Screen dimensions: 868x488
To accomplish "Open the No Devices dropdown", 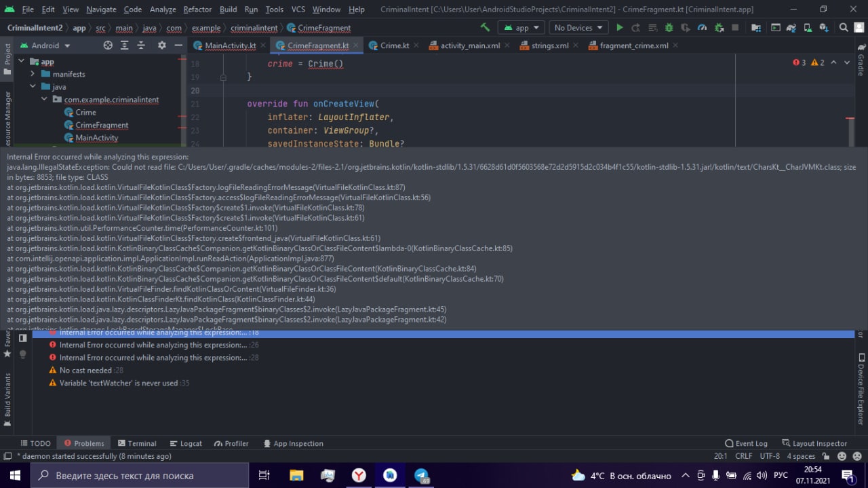I will pos(578,28).
